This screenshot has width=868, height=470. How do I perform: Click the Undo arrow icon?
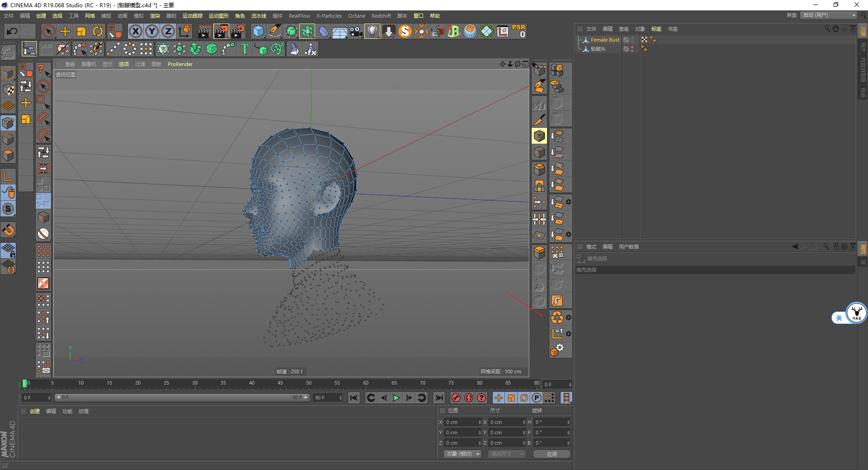[x=12, y=31]
